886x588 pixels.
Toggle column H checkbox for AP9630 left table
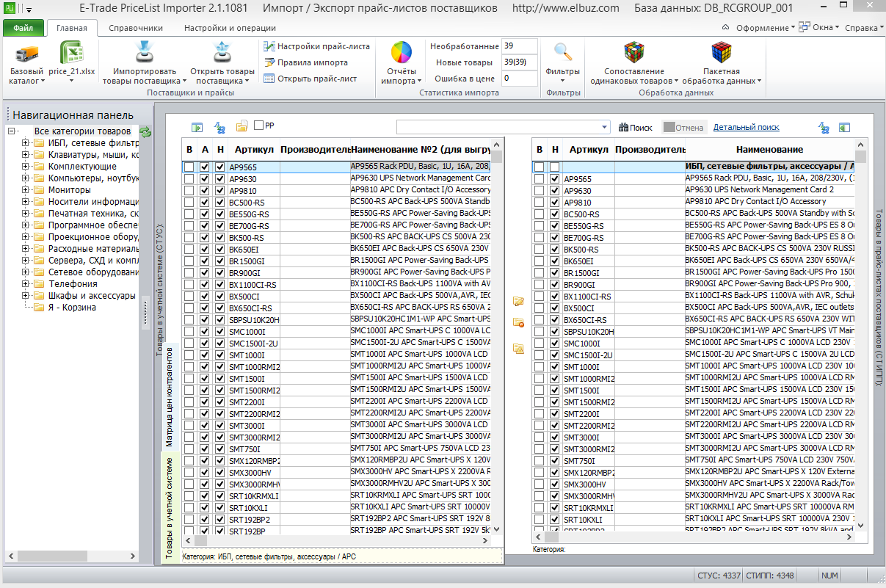point(219,179)
